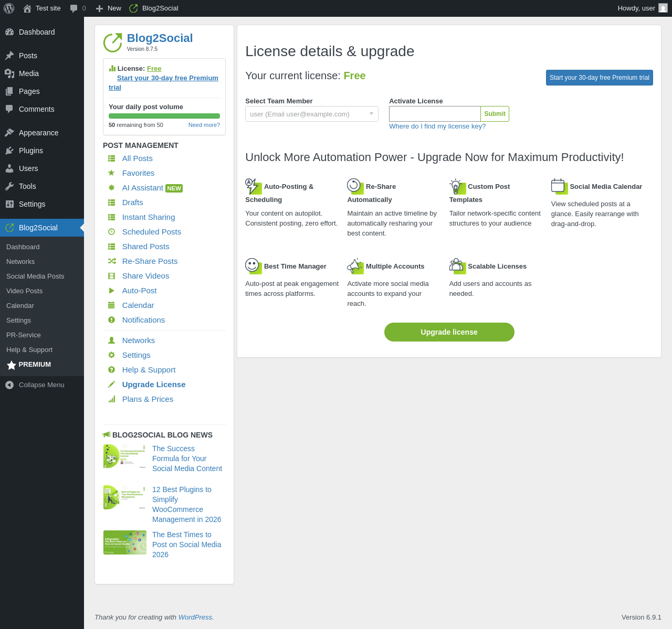The height and width of the screenshot is (629, 672).
Task: Click the Collapse Menu arrow icon
Action: pyautogui.click(x=9, y=385)
